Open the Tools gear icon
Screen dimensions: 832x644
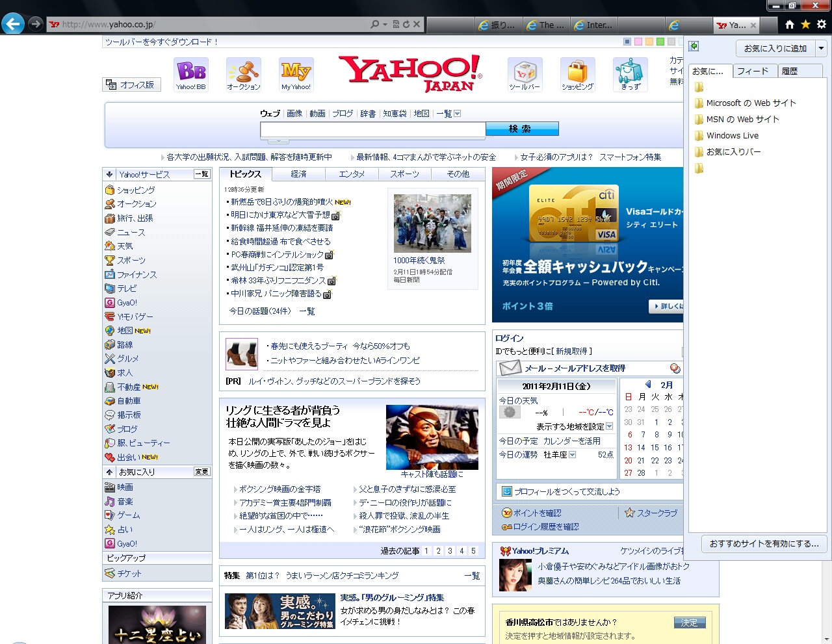pos(822,25)
